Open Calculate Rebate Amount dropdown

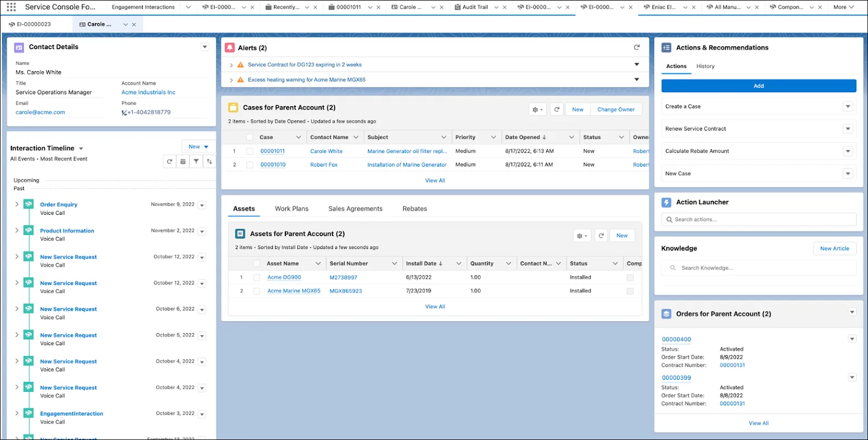tap(848, 151)
